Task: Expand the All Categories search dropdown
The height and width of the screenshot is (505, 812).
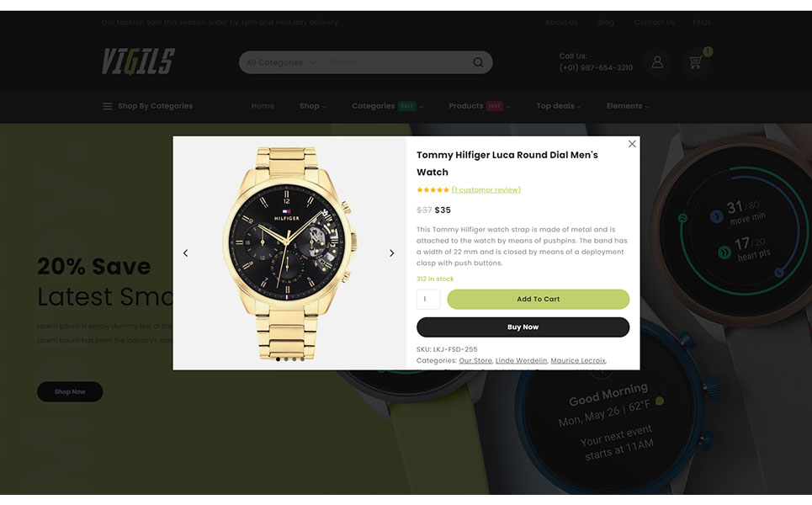Action: (x=281, y=62)
